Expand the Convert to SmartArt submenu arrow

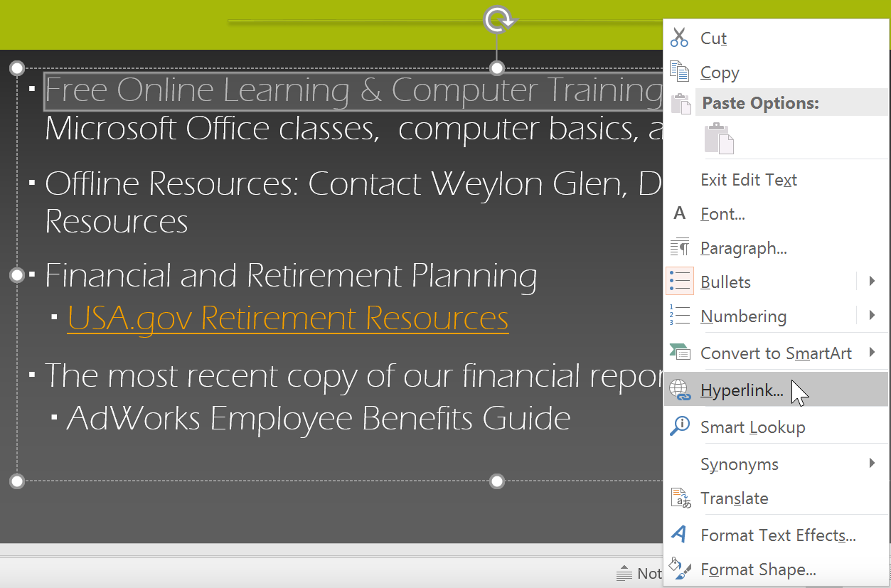click(872, 353)
